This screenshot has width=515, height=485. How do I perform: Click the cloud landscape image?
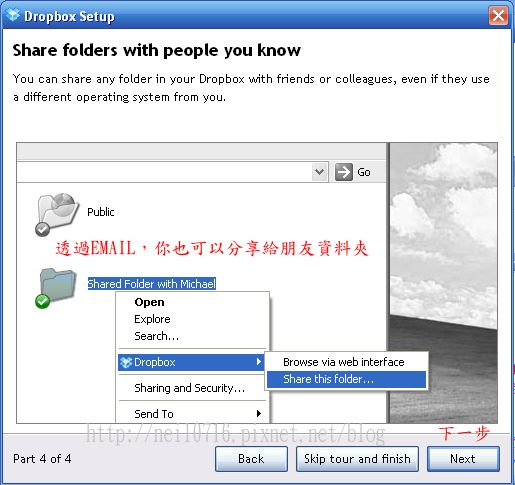point(443,283)
